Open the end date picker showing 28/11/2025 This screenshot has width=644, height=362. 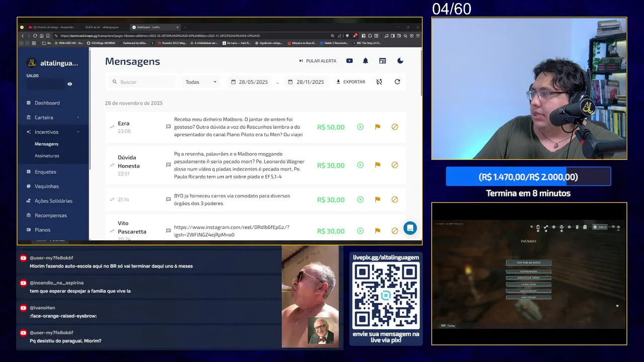pos(306,82)
